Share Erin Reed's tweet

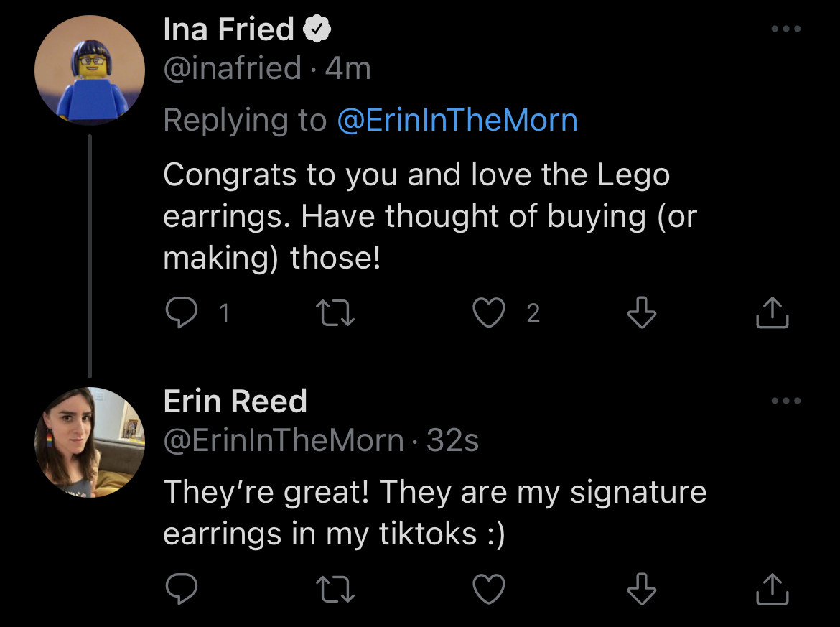[x=773, y=590]
